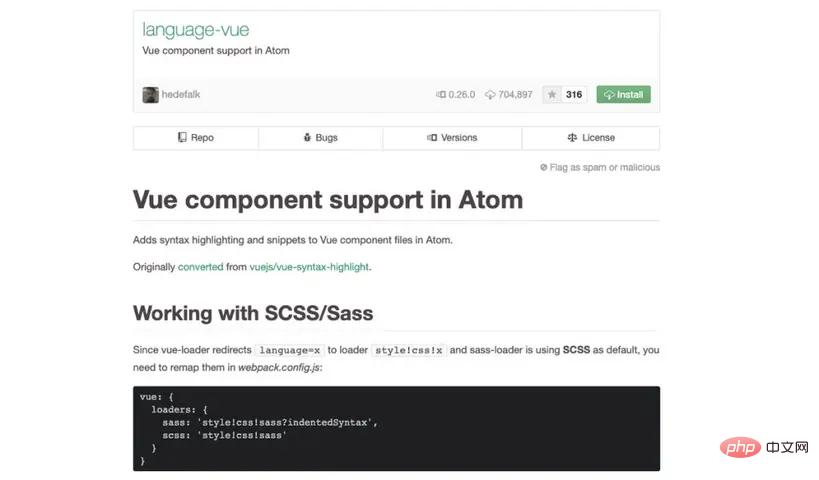Click the 316 stargazers count

pos(574,95)
